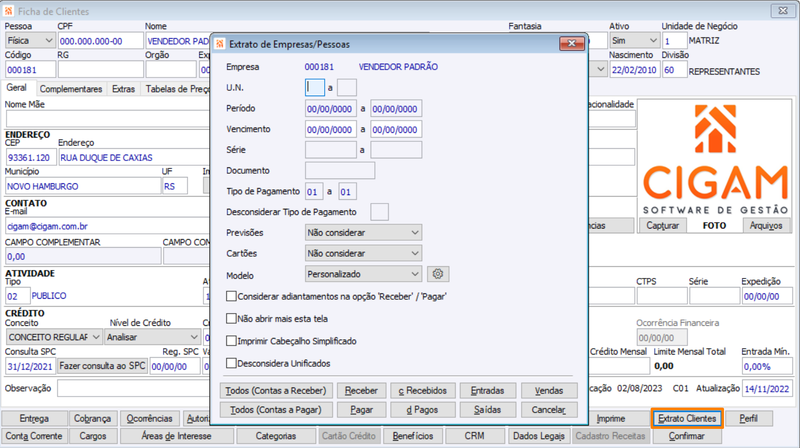Click the Receber button
This screenshot has height=448, width=800.
[361, 391]
